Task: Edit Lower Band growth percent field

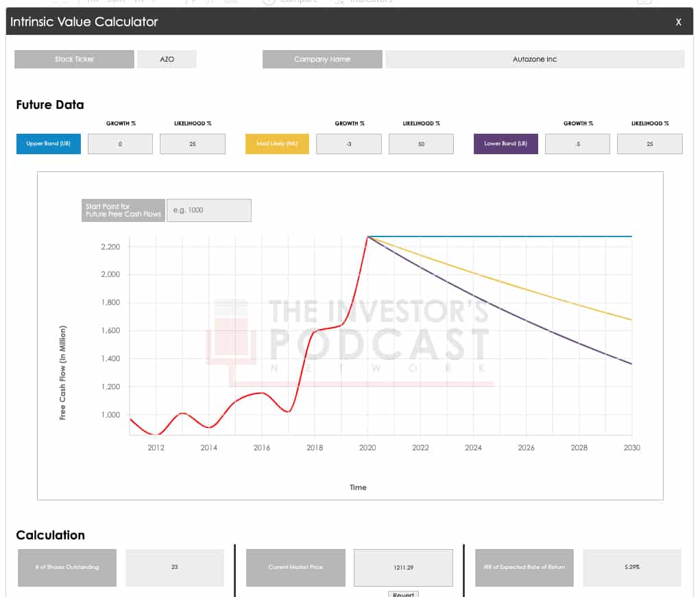Action: [578, 144]
